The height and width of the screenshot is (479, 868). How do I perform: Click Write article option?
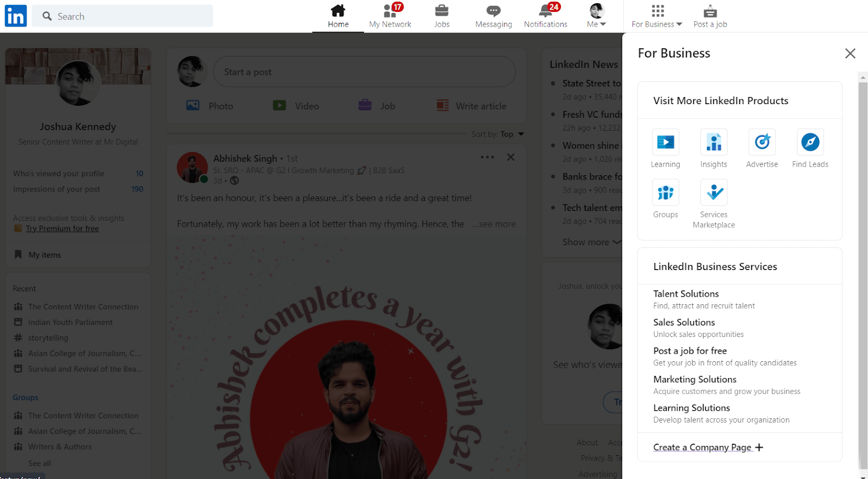point(471,106)
